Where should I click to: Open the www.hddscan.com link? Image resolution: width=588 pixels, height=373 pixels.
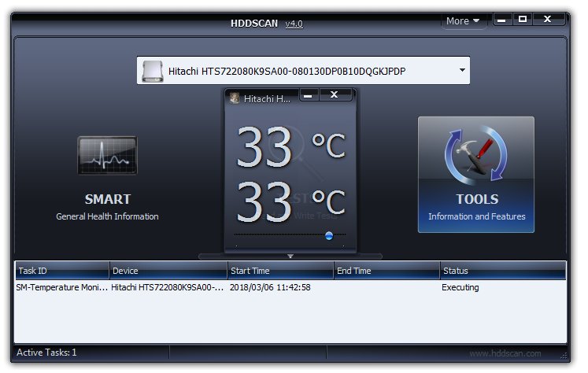(x=505, y=353)
